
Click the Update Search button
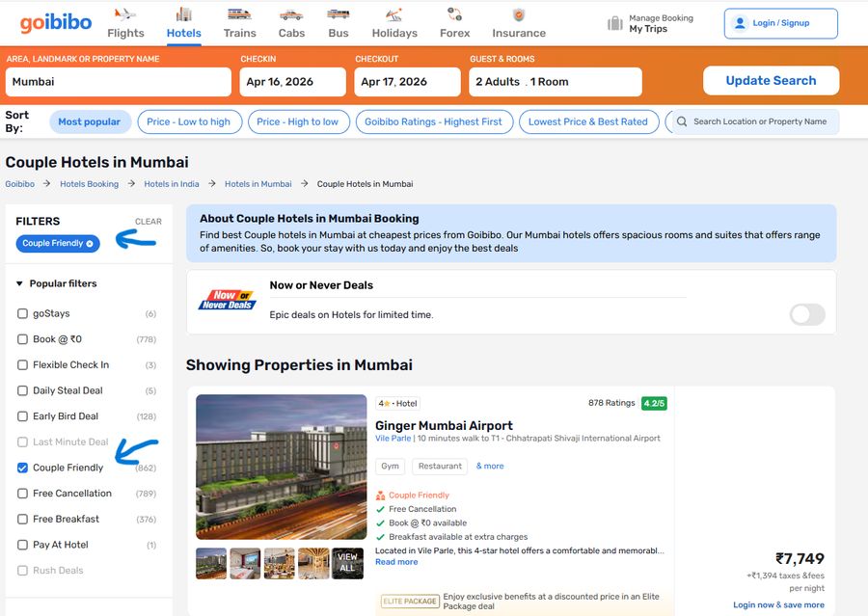tap(772, 81)
